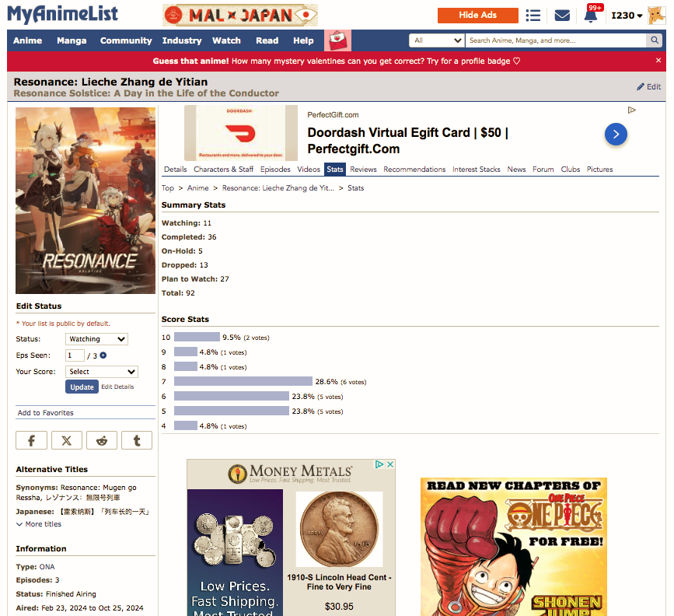Click the Edit Details link

tap(117, 387)
